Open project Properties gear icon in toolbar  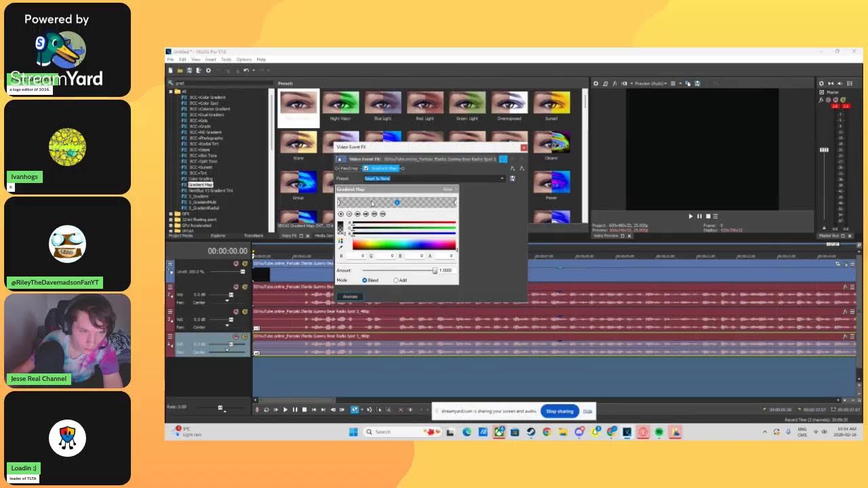coord(208,70)
